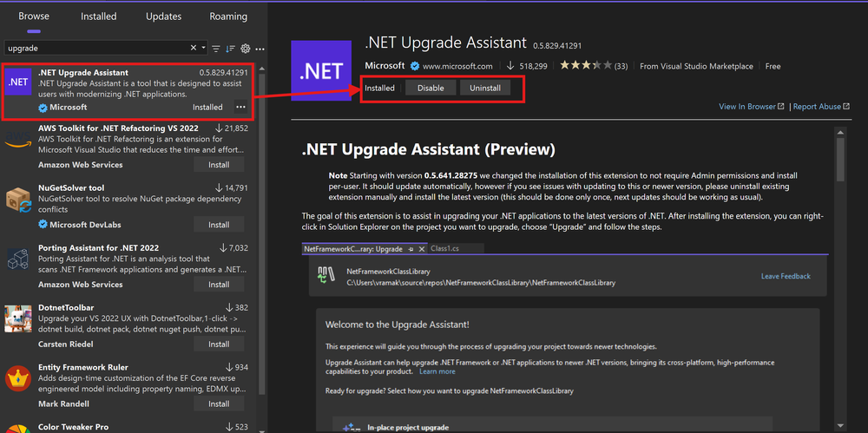The width and height of the screenshot is (868, 433).
Task: Open extension manager settings gear
Action: [x=246, y=49]
